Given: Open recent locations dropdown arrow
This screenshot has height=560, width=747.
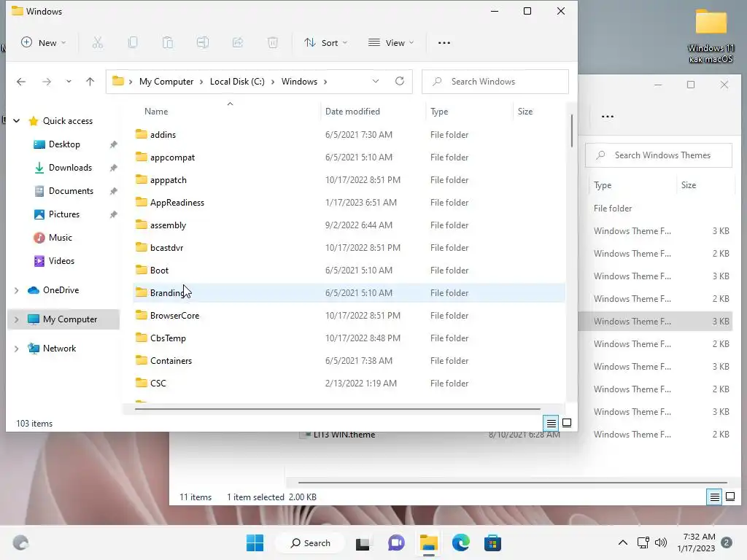Looking at the screenshot, I should tap(69, 82).
